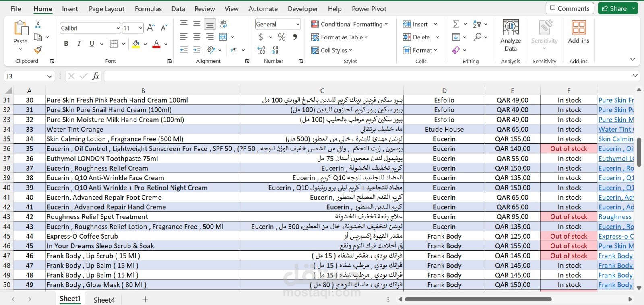The image size is (644, 305).
Task: Toggle Center horizontal alignment
Action: click(197, 37)
